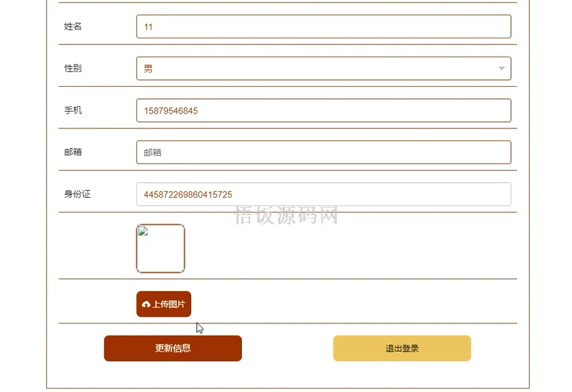Click 退出登录 to log out
Screen dimensions: 572x392
pos(401,348)
